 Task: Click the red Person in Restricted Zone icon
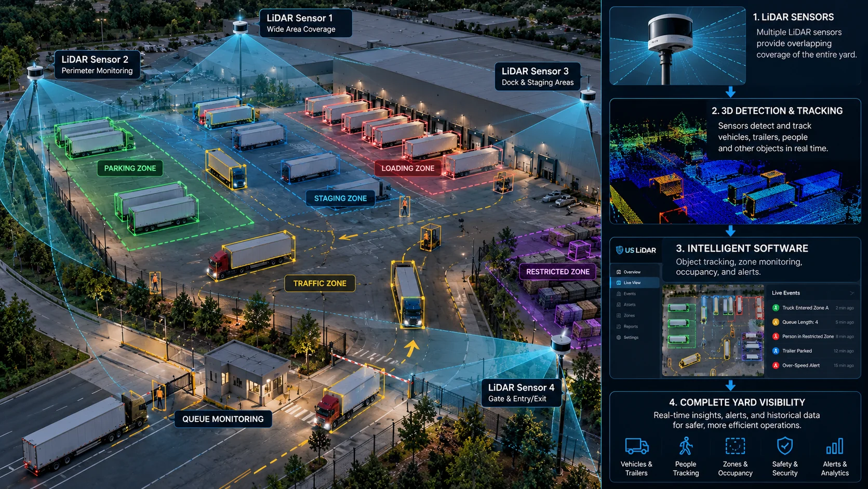(x=776, y=337)
